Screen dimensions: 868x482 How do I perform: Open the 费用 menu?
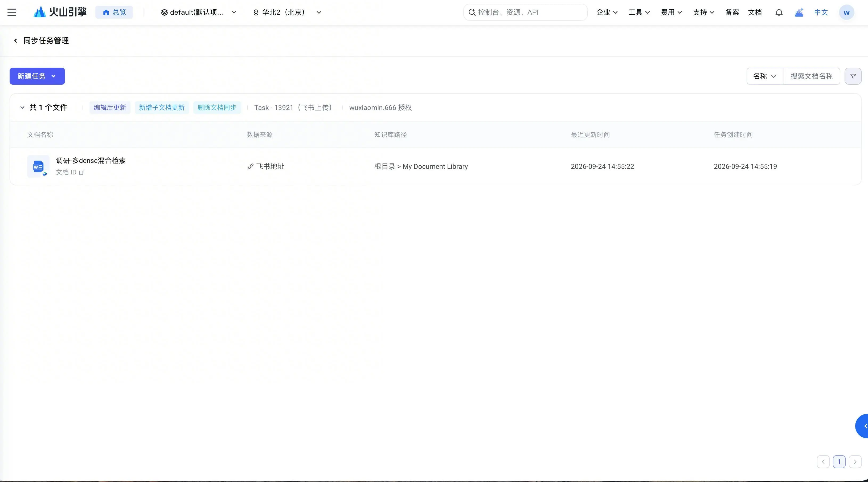click(671, 13)
